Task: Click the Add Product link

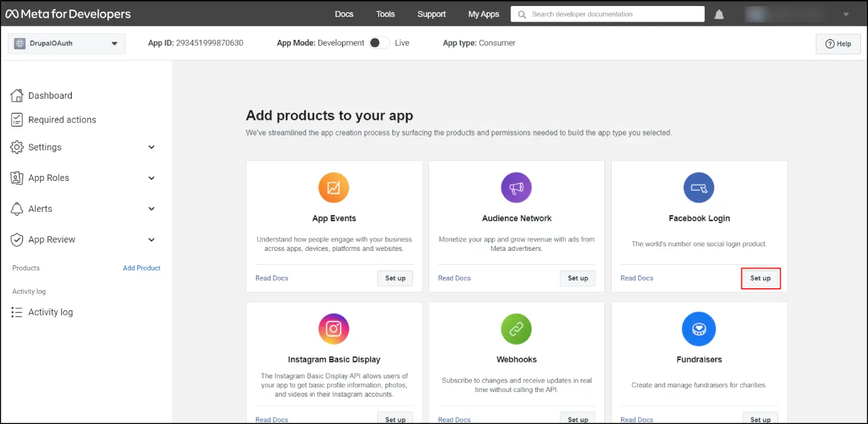Action: (142, 268)
